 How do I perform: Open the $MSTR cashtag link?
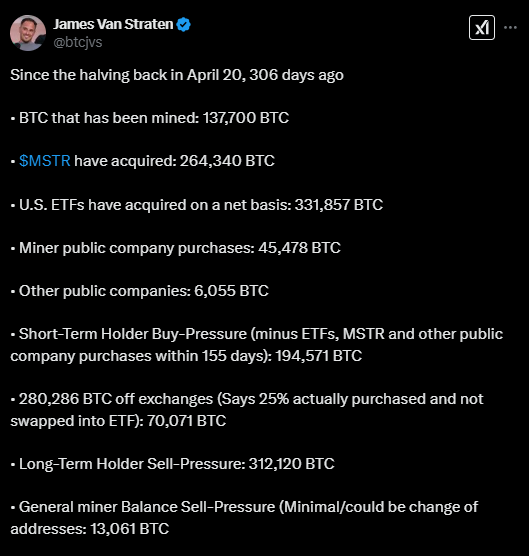[x=45, y=161]
